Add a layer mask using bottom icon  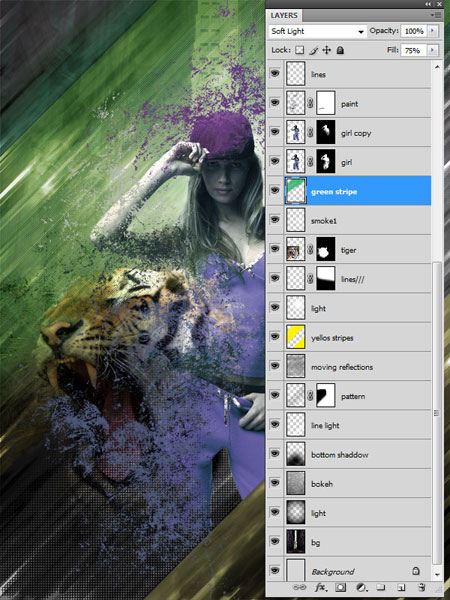coord(341,587)
